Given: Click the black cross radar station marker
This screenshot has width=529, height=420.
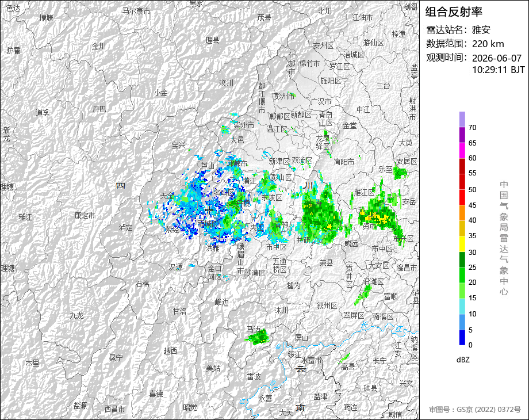Looking at the screenshot, I should (x=209, y=211).
